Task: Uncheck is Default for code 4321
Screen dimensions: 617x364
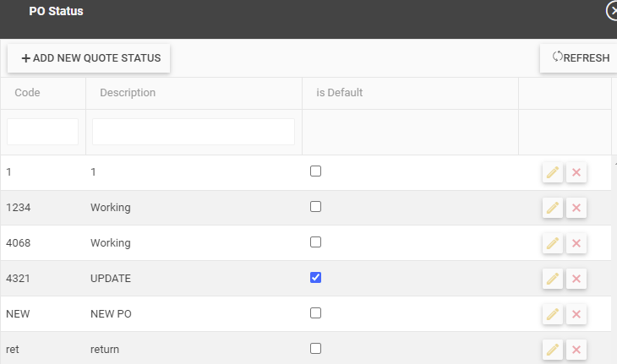Action: tap(316, 277)
